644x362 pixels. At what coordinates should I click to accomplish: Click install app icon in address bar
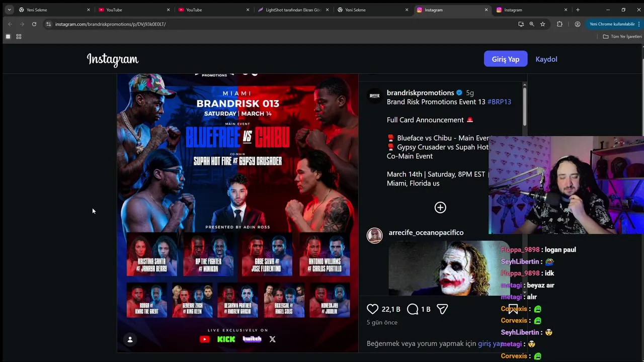[521, 24]
